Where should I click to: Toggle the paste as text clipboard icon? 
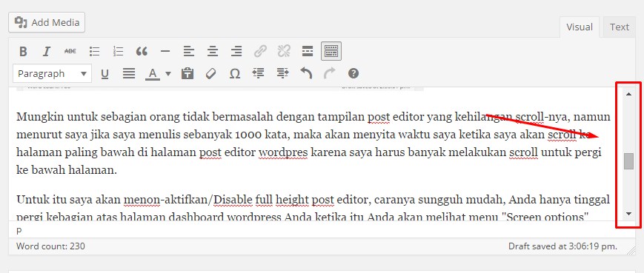[x=187, y=74]
